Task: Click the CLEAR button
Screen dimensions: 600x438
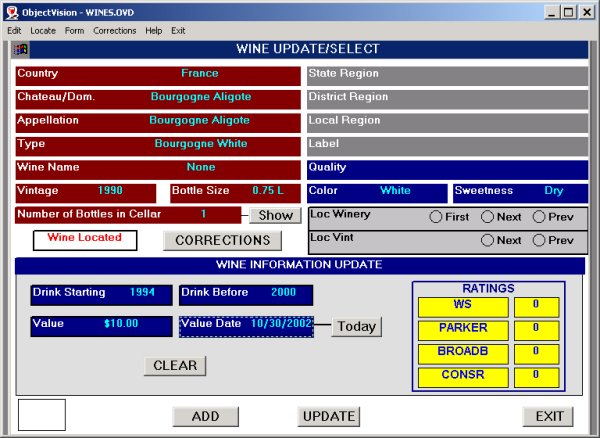Action: pyautogui.click(x=175, y=366)
